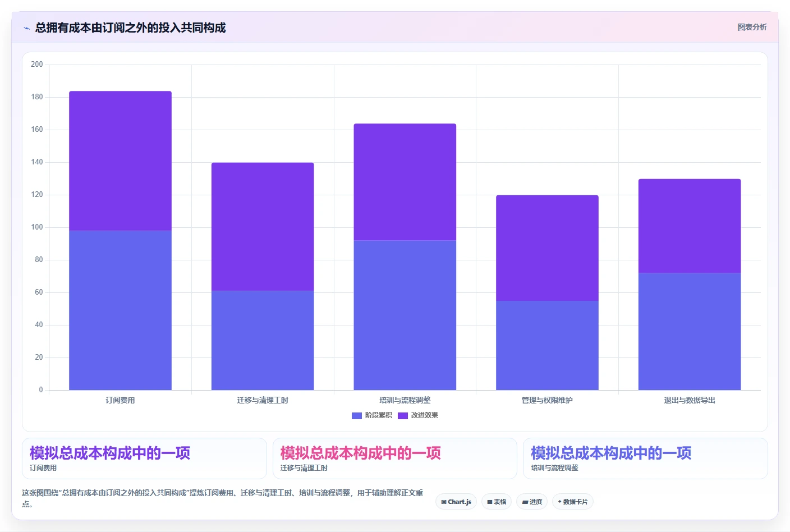Select the blue segment of the 迁移与清理工时 bar
This screenshot has height=532, width=790.
263,340
